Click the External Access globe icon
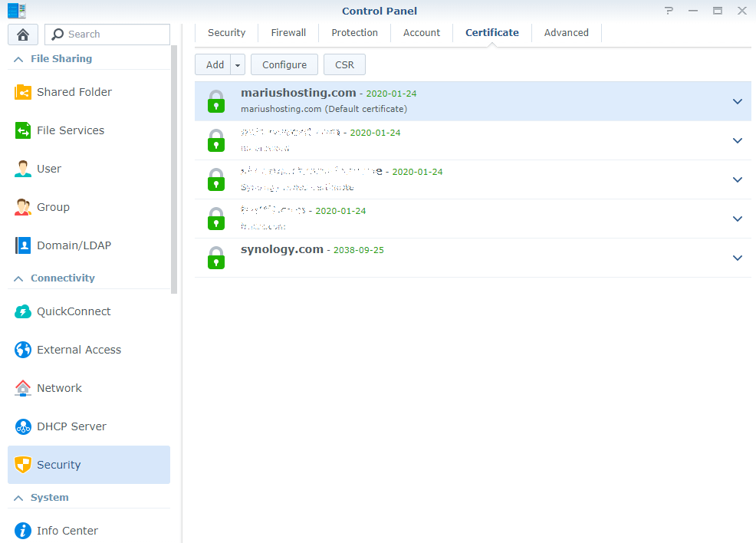Viewport: 756px width, 543px height. [x=23, y=350]
